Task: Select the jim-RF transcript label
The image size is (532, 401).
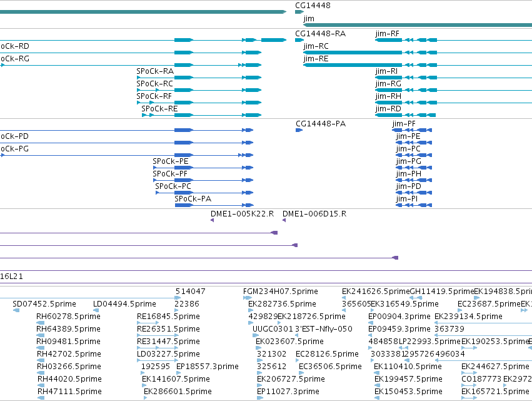Action: [x=387, y=34]
